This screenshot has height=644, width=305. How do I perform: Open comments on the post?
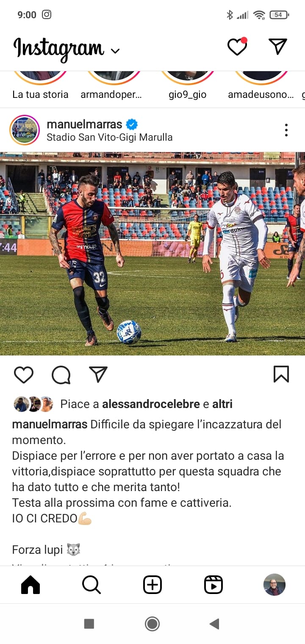(x=61, y=375)
